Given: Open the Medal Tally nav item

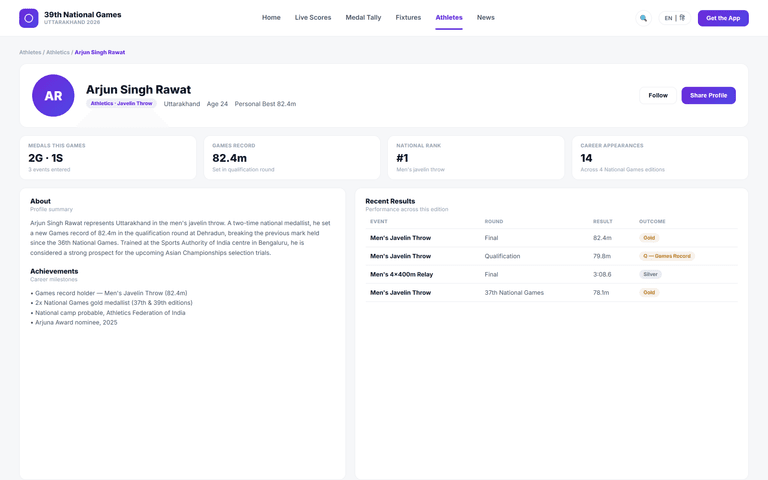Looking at the screenshot, I should [x=363, y=18].
